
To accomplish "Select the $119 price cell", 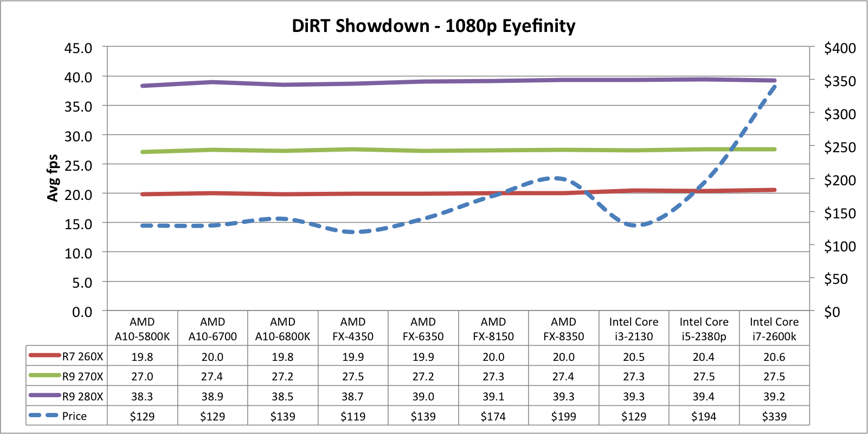I will (353, 417).
